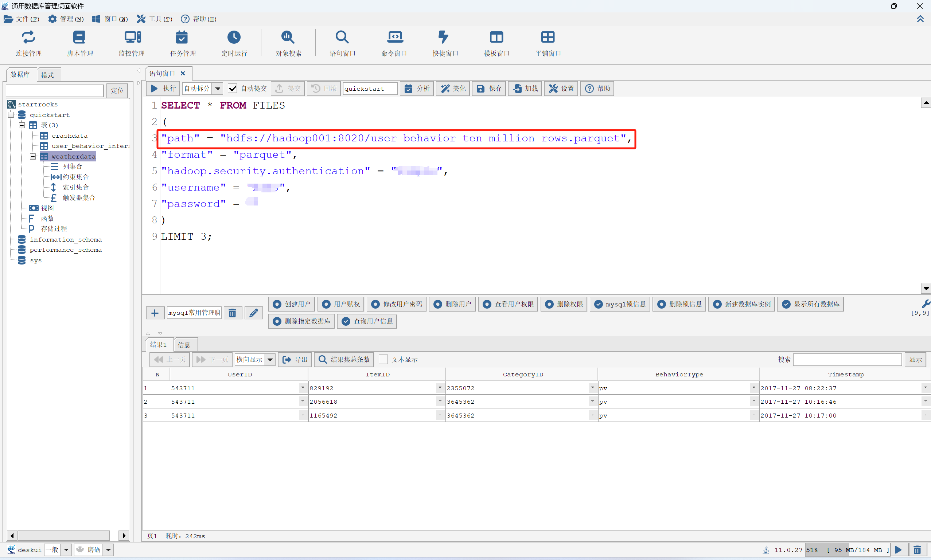Screen dimensions: 931x560
Task: Click the pencil edit icon in script bar
Action: click(253, 313)
